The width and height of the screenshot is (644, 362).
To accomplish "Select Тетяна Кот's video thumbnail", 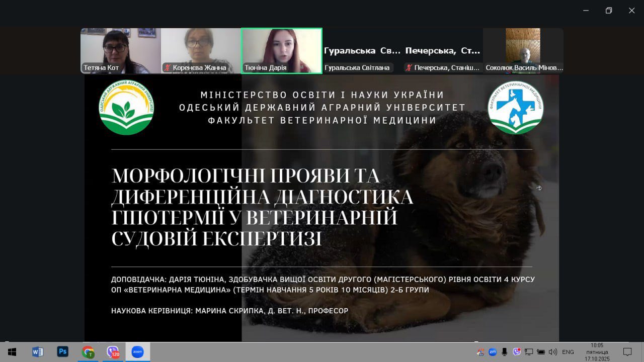I will coord(121,50).
